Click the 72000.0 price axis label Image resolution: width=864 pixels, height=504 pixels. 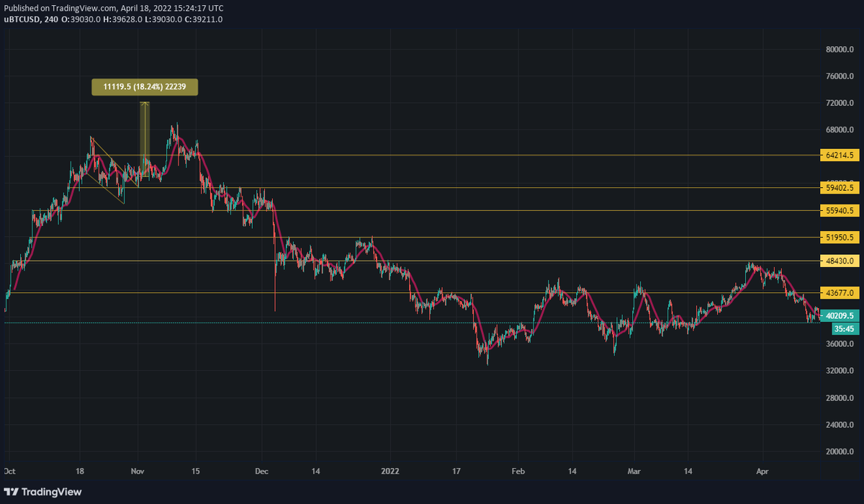tap(839, 104)
